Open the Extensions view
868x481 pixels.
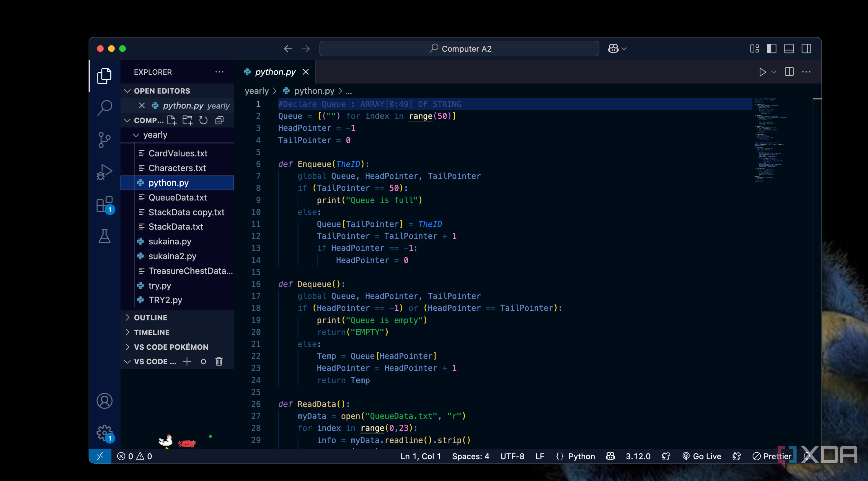[105, 204]
